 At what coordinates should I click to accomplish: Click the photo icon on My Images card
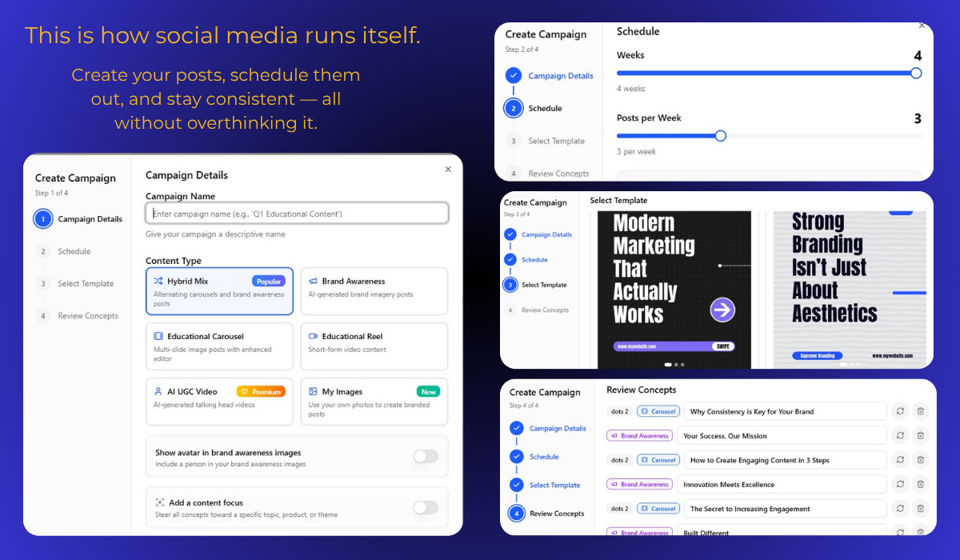(313, 391)
